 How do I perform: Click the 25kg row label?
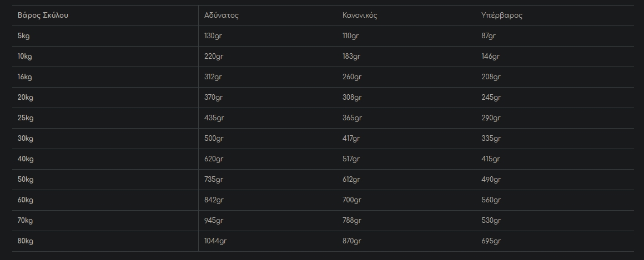[26, 118]
